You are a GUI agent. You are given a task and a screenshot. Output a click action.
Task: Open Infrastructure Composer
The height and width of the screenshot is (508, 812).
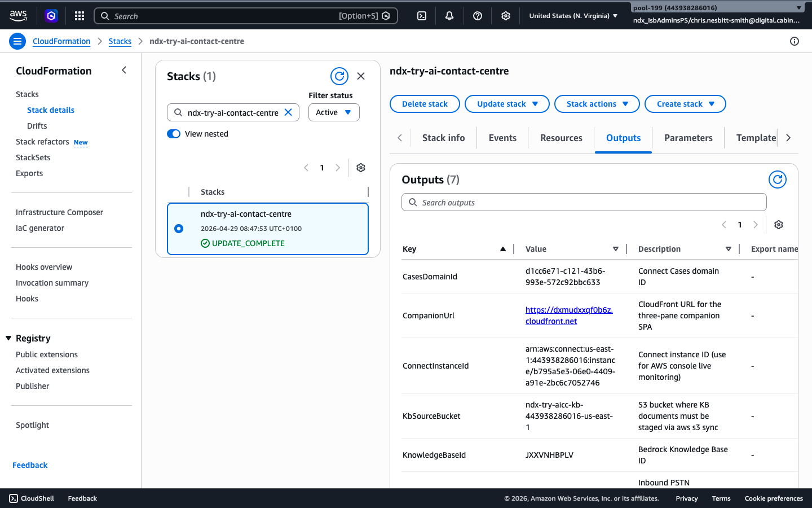coord(59,212)
